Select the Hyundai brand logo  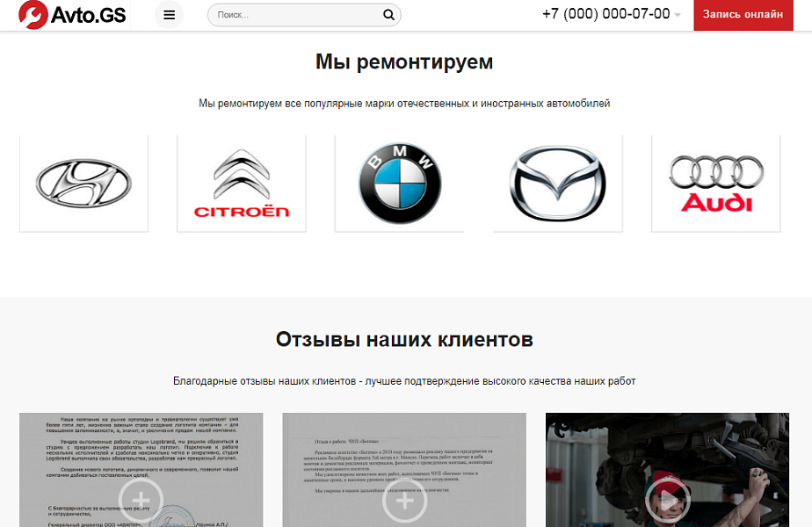point(83,182)
